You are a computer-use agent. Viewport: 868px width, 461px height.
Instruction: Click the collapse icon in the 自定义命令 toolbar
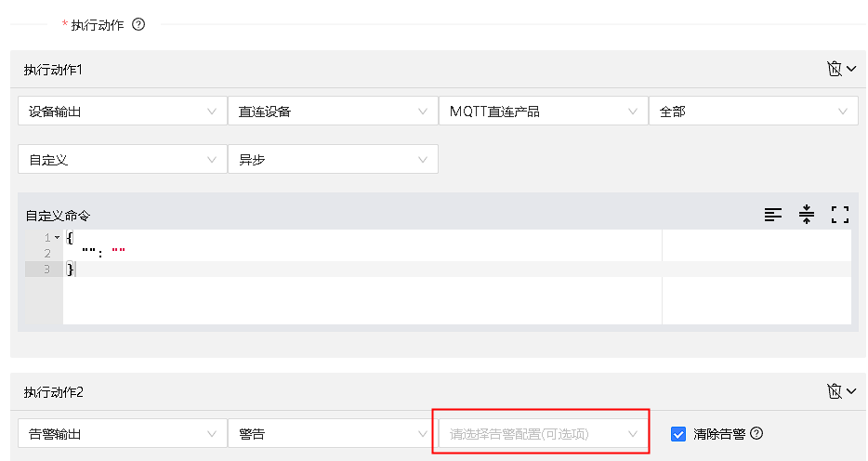click(807, 215)
